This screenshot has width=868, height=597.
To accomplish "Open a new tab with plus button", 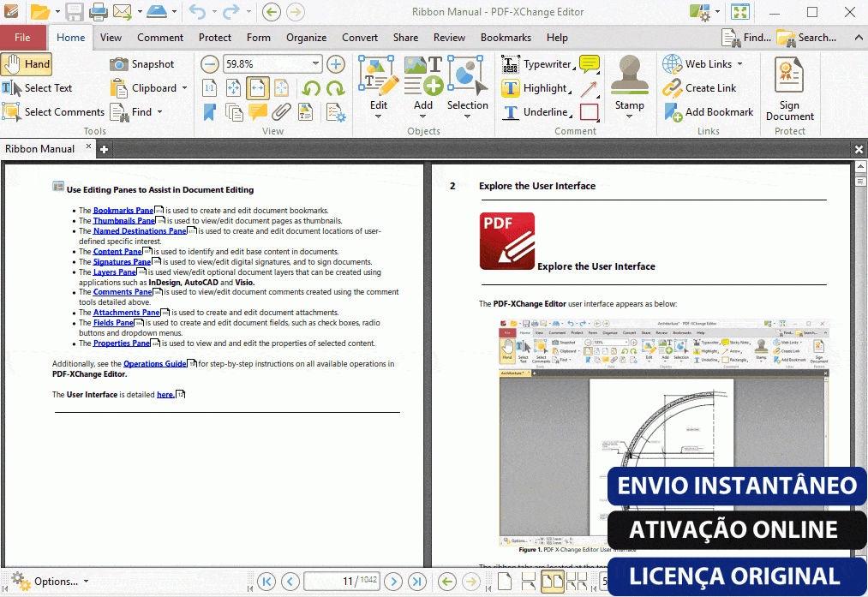I will click(x=104, y=149).
